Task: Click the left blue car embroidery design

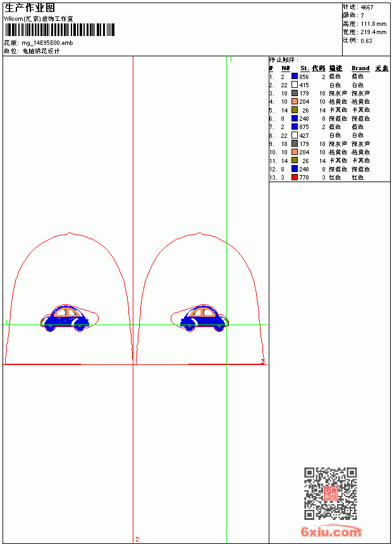Action: [x=64, y=318]
